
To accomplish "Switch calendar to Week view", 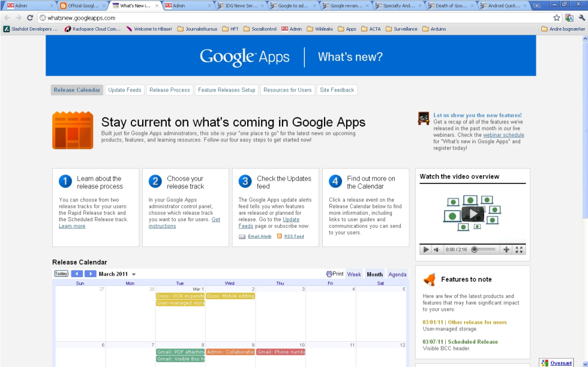I will click(x=354, y=275).
